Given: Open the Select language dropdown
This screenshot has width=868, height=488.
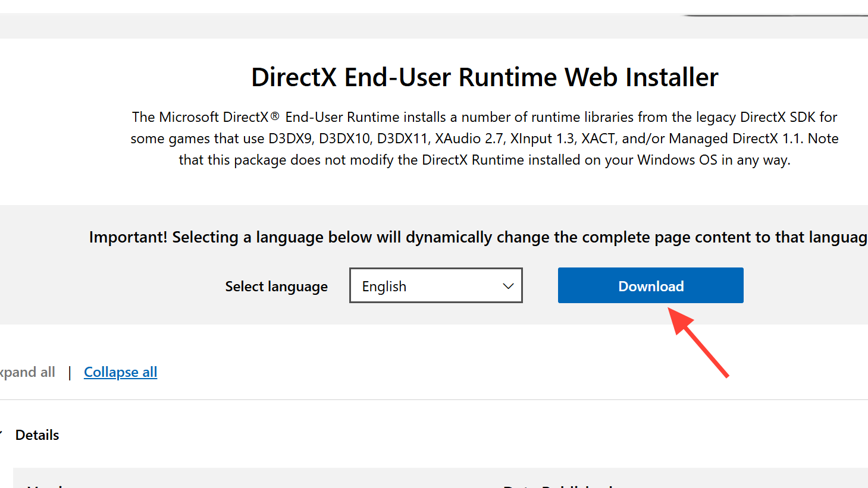Looking at the screenshot, I should click(x=436, y=285).
